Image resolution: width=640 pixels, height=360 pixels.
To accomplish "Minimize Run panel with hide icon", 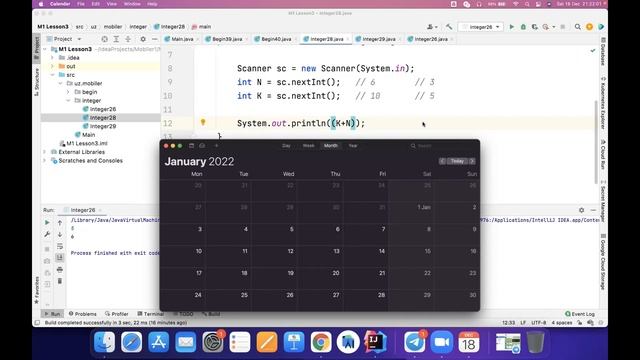I will [593, 210].
